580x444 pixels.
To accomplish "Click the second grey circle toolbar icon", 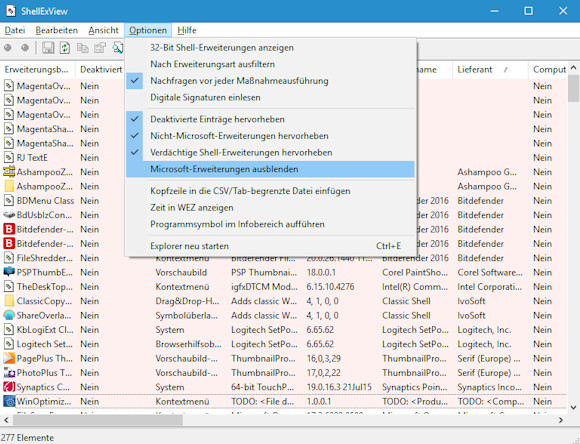I will click(x=25, y=48).
